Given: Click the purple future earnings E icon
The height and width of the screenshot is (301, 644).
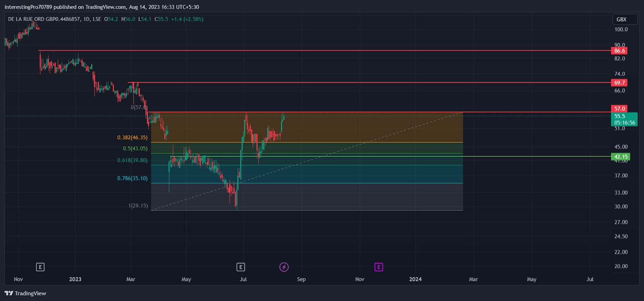Looking at the screenshot, I should [x=378, y=267].
